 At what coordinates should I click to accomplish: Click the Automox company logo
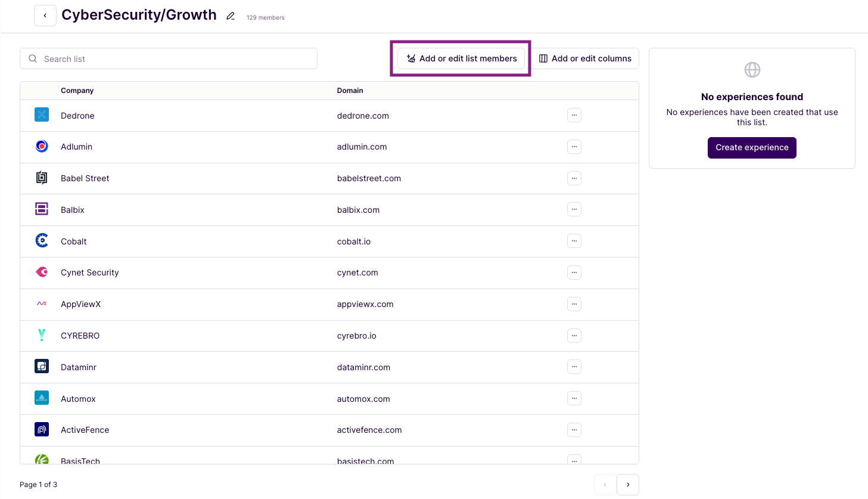[x=42, y=398]
